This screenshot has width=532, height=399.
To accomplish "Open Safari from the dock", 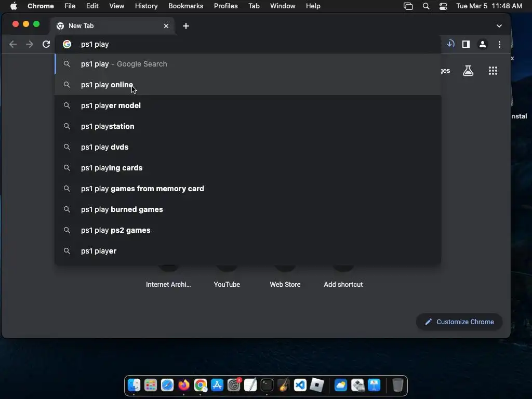I will pos(167,385).
